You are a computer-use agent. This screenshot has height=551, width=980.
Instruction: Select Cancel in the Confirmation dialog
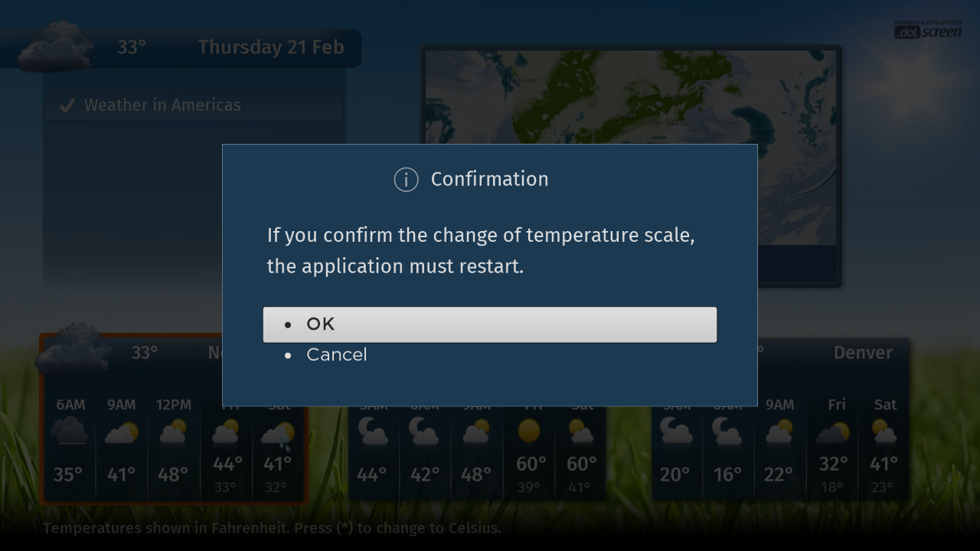pyautogui.click(x=336, y=355)
